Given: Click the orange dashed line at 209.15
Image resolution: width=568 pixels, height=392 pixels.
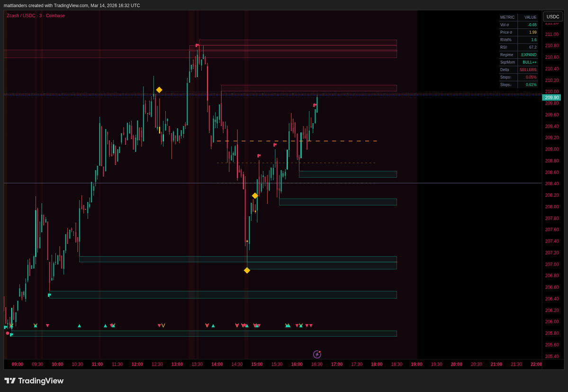Looking at the screenshot, I should click(x=297, y=141).
